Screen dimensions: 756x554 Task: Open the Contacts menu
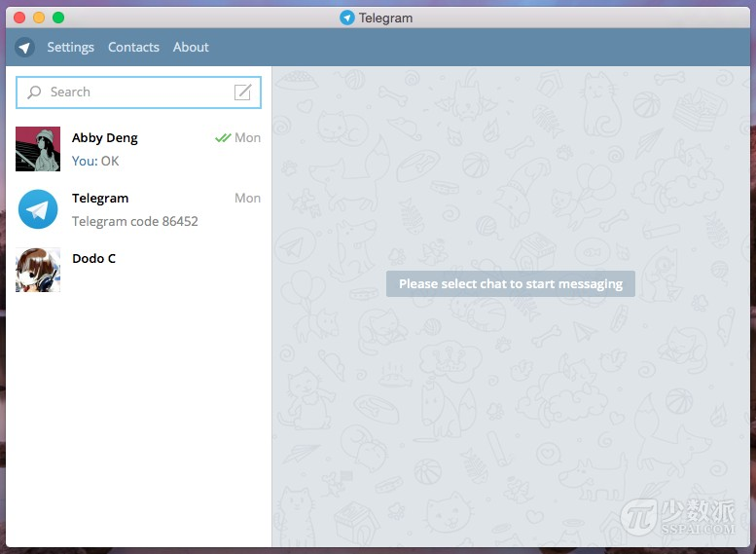pyautogui.click(x=133, y=48)
